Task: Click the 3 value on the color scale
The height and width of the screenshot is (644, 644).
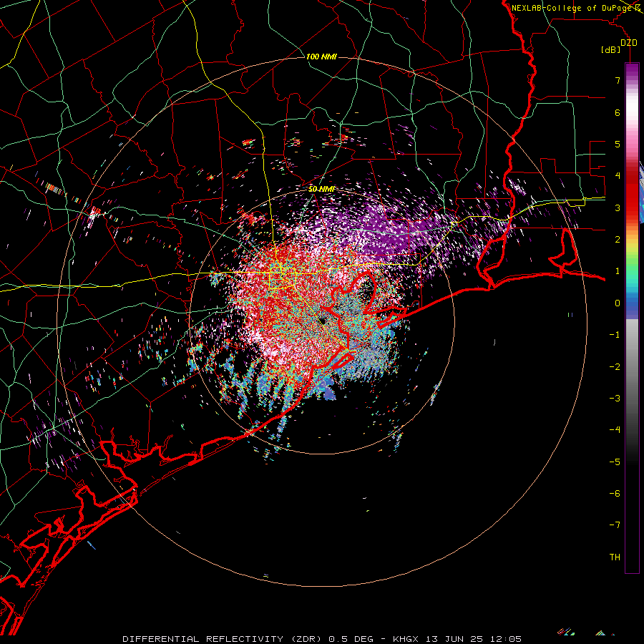Action: point(618,208)
